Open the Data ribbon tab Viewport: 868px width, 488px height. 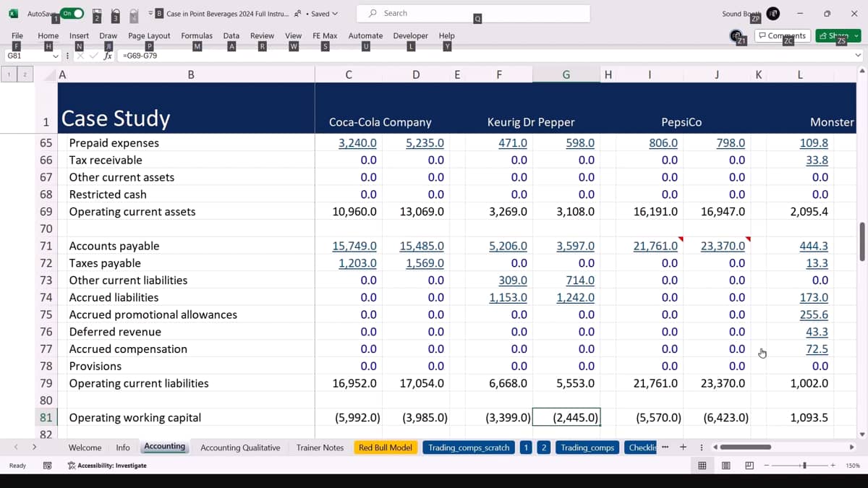[x=231, y=35]
